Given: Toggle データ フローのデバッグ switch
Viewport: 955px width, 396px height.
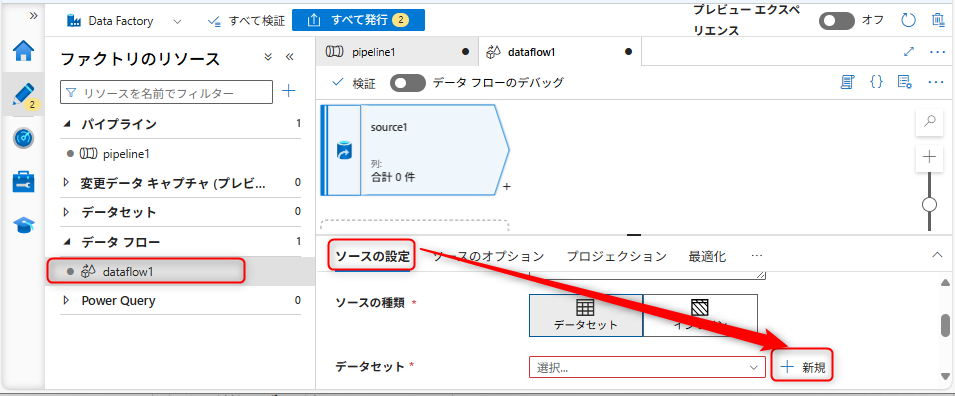Looking at the screenshot, I should 407,83.
